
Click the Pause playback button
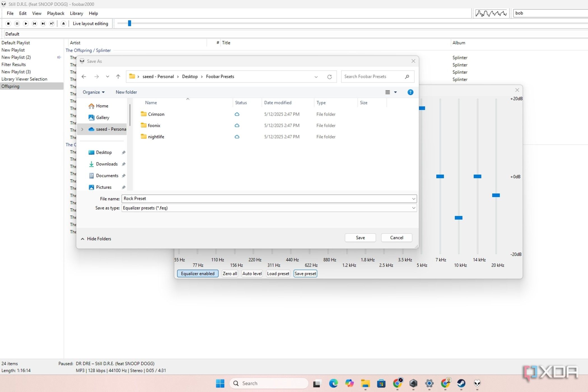point(17,24)
